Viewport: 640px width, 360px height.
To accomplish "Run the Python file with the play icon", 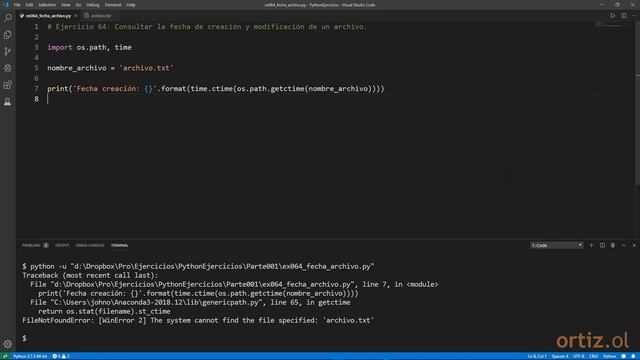I will pos(613,16).
